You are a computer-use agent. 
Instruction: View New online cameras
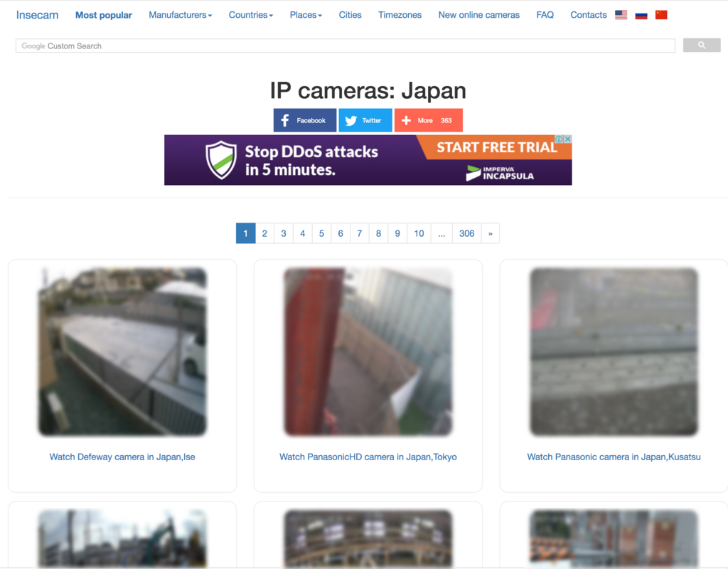478,15
